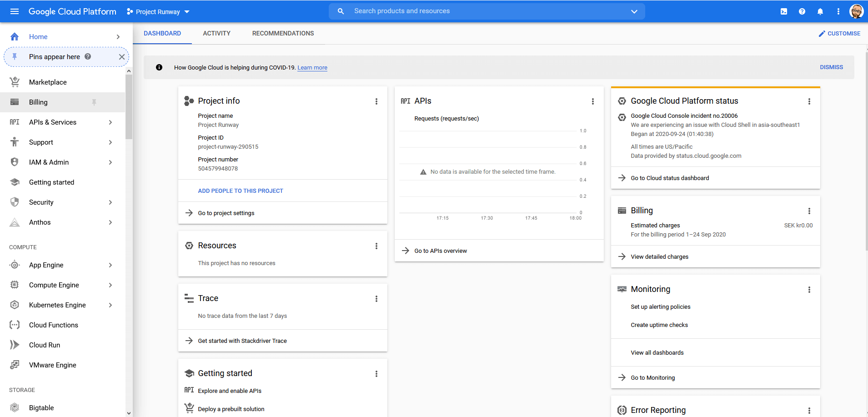
Task: Expand IAM & Admin submenu chevron
Action: [x=110, y=162]
